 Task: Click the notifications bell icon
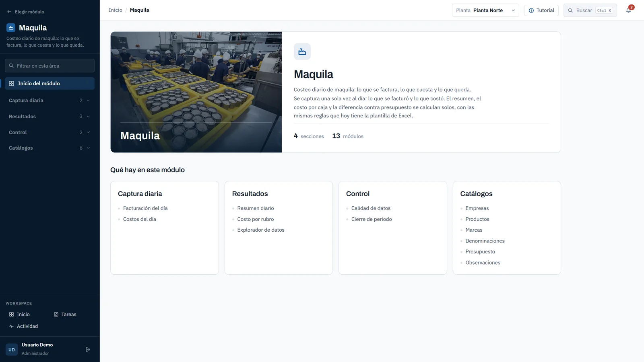628,10
